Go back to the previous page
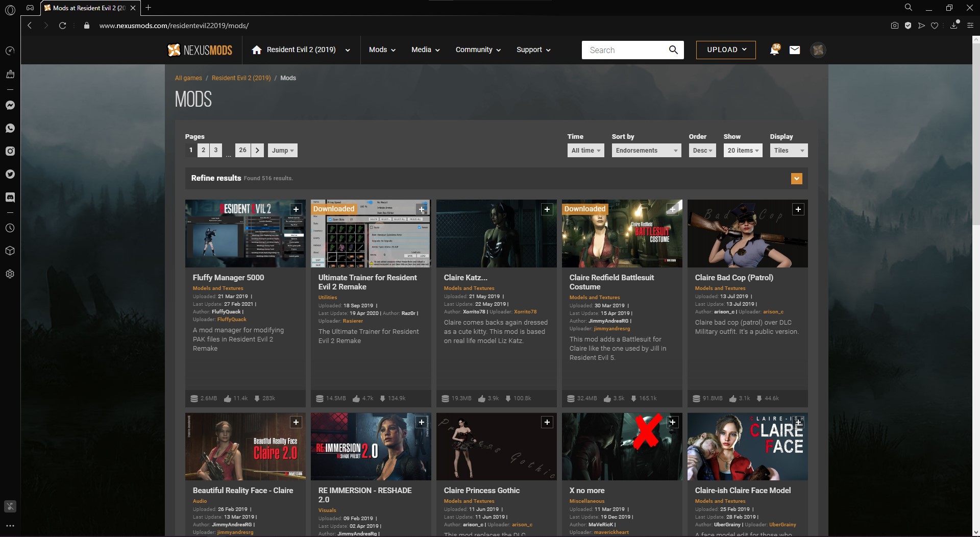 [30, 26]
